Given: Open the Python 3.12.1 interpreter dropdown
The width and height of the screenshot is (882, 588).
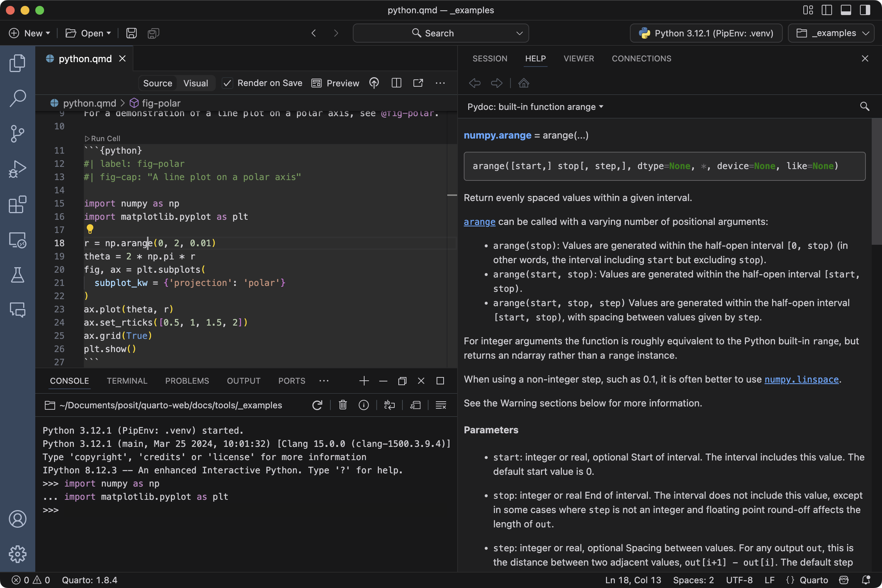Looking at the screenshot, I should pyautogui.click(x=705, y=33).
